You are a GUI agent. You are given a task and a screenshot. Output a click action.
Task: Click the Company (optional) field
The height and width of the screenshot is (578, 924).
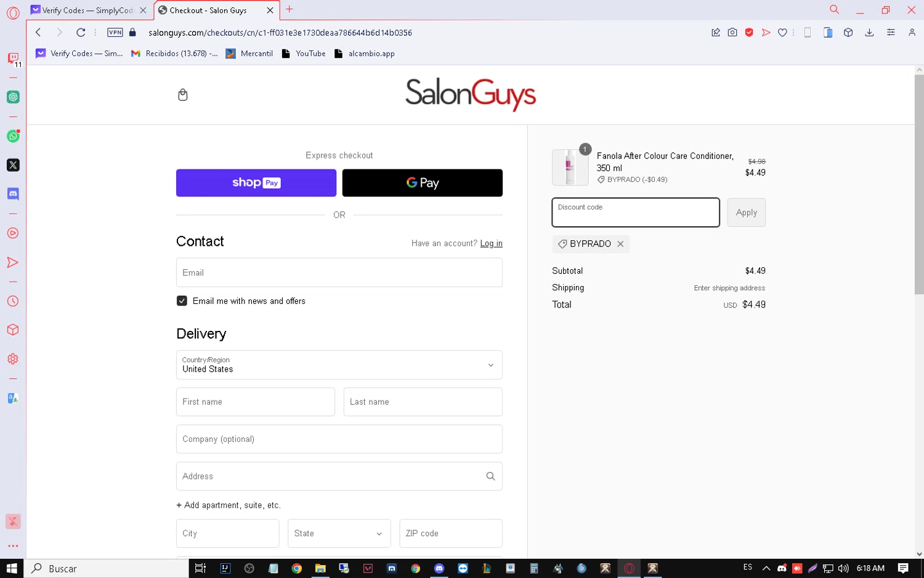click(339, 439)
